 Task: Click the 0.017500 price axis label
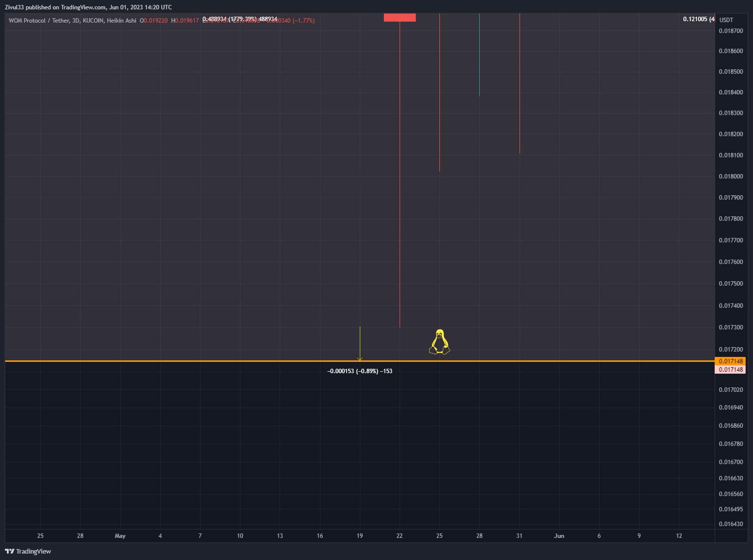pos(731,284)
